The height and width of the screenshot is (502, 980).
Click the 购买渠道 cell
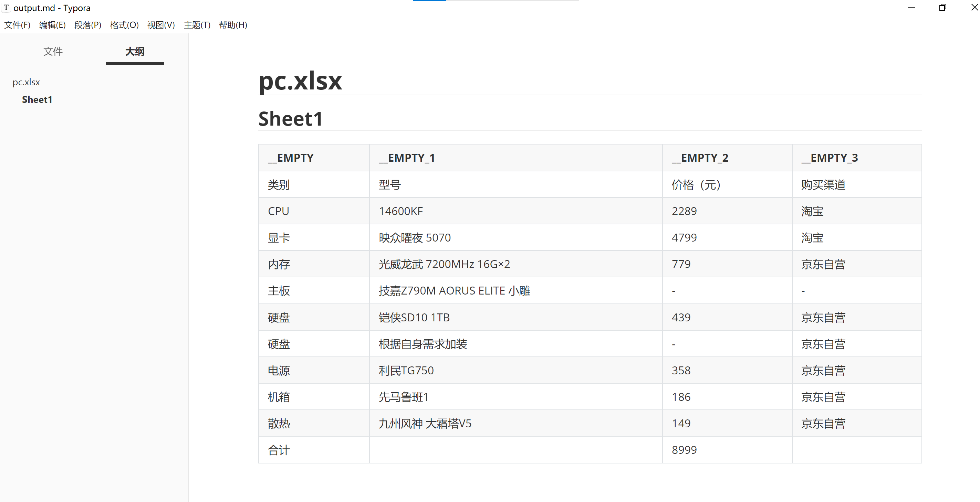pos(857,184)
